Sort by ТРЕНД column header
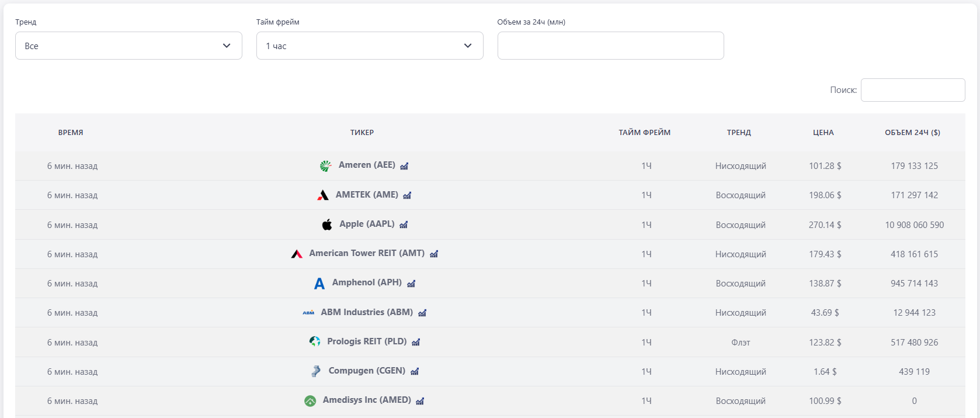The width and height of the screenshot is (980, 418). [x=739, y=133]
